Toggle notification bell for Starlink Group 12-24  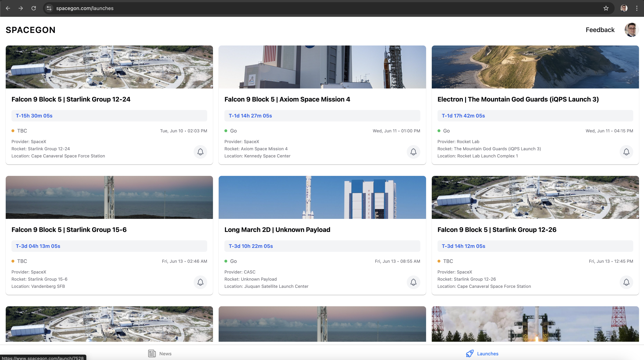pyautogui.click(x=200, y=152)
